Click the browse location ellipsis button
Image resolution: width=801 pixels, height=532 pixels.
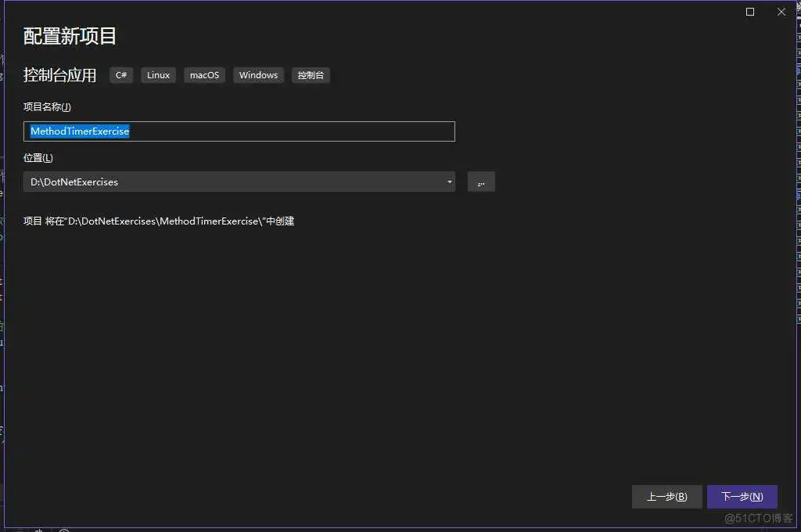coord(481,182)
